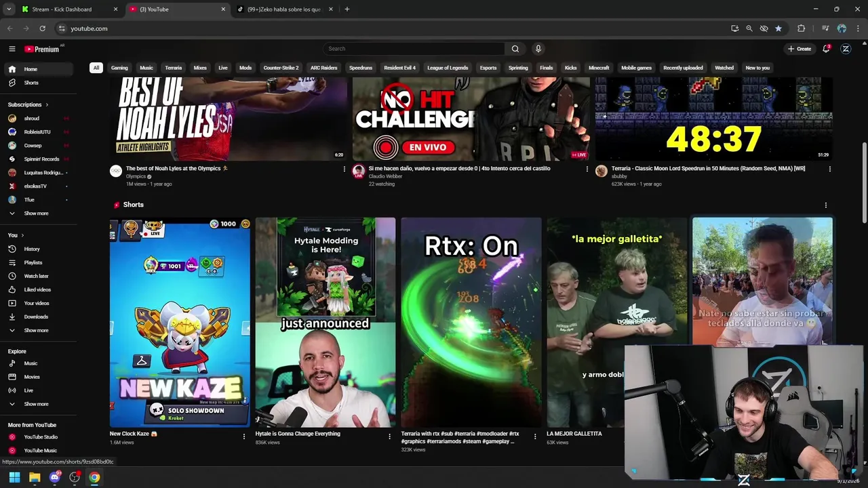This screenshot has width=868, height=488.
Task: Open the account avatar menu
Action: point(846,49)
